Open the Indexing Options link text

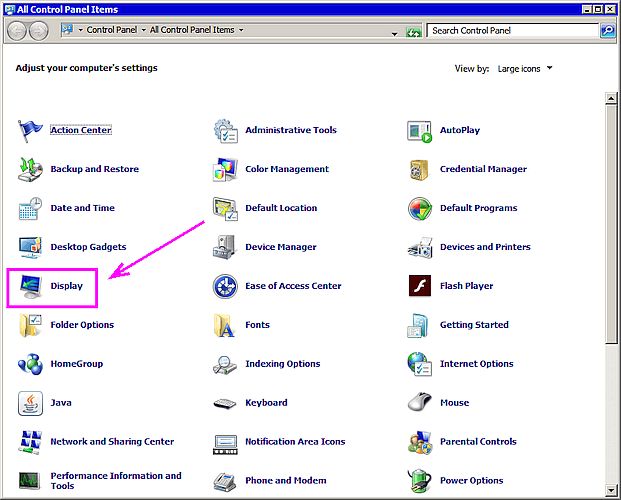click(x=283, y=364)
